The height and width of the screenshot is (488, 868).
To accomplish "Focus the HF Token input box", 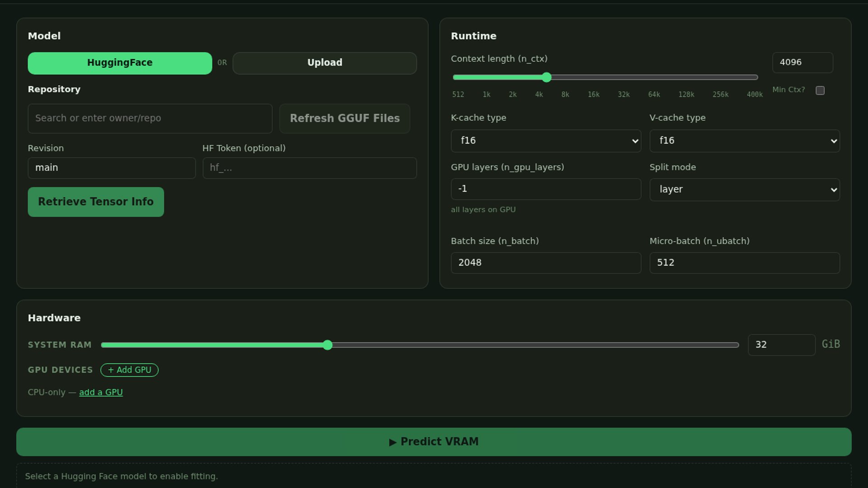I will click(x=309, y=168).
